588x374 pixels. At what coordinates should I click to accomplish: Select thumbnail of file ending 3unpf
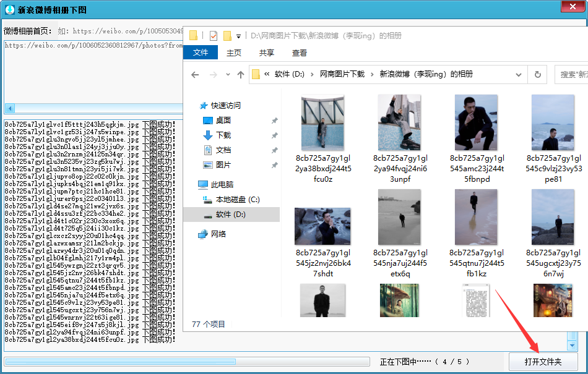(399, 122)
